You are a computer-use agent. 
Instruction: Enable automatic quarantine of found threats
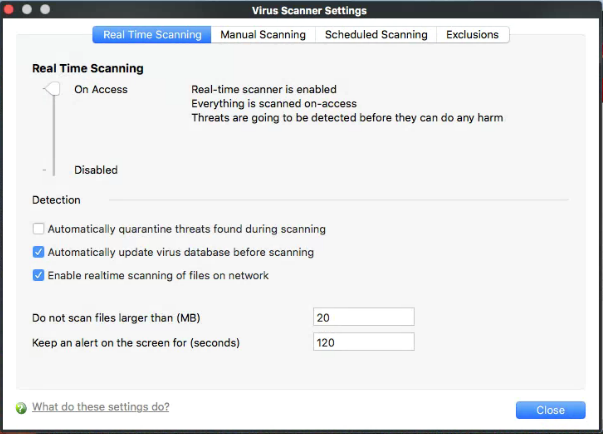[38, 229]
